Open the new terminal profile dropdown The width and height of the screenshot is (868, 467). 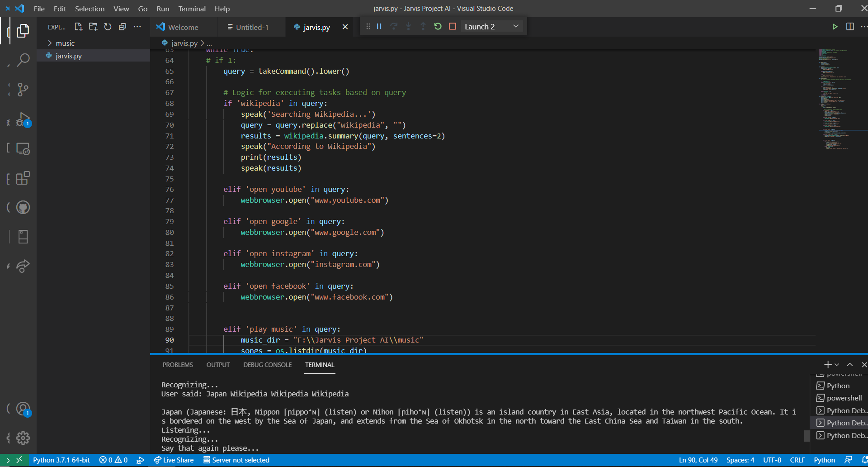(x=837, y=364)
